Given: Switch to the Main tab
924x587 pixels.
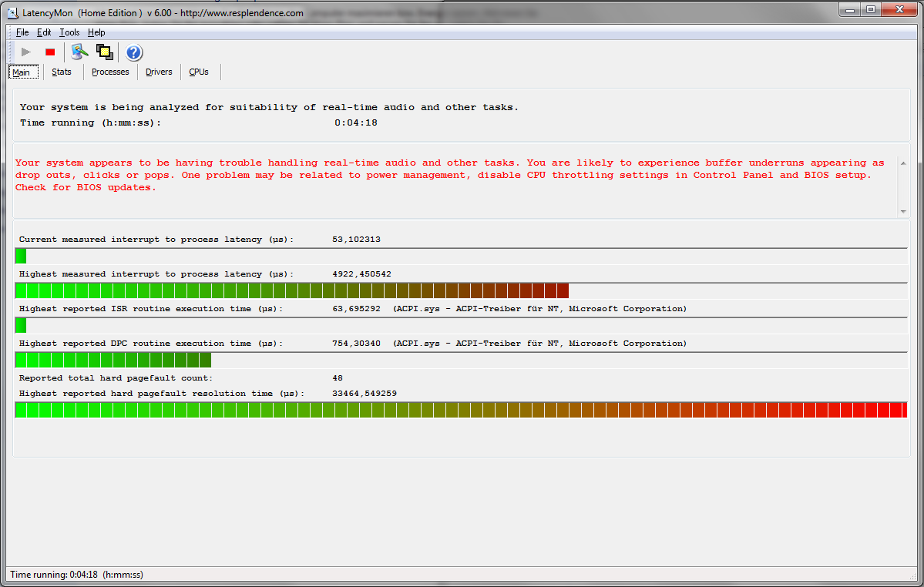Looking at the screenshot, I should tap(24, 72).
